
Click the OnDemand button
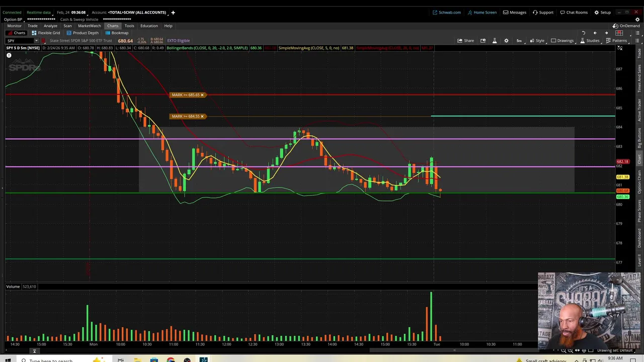(x=626, y=26)
